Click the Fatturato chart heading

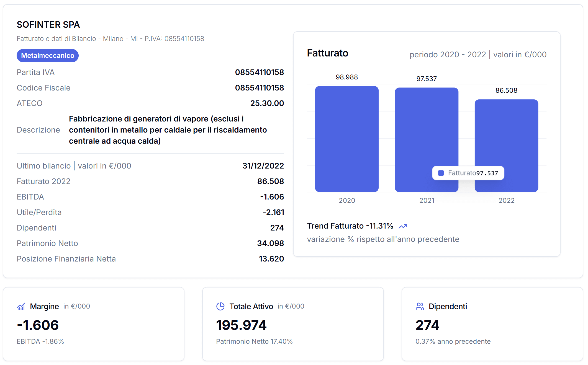point(328,53)
